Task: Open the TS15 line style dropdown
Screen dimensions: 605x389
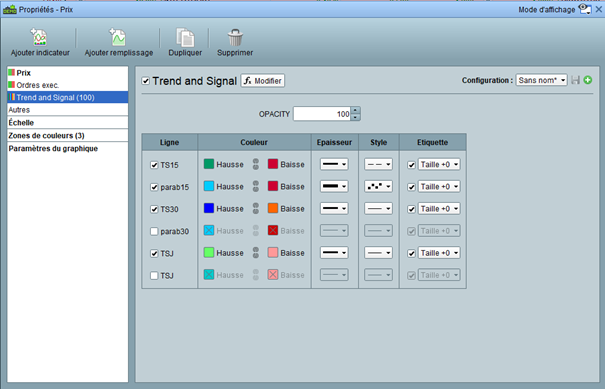Action: (x=378, y=164)
